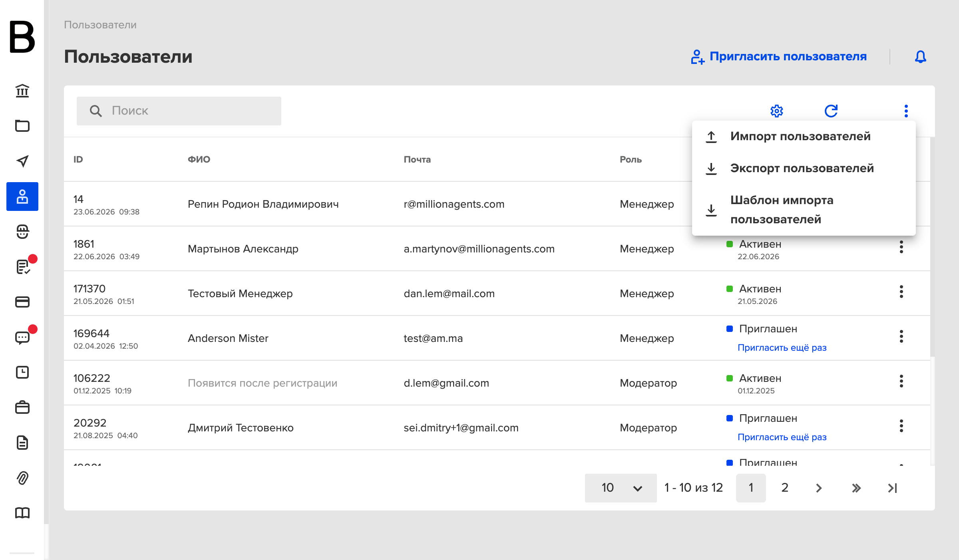Image resolution: width=959 pixels, height=560 pixels.
Task: Select pagination page 1
Action: (x=751, y=488)
